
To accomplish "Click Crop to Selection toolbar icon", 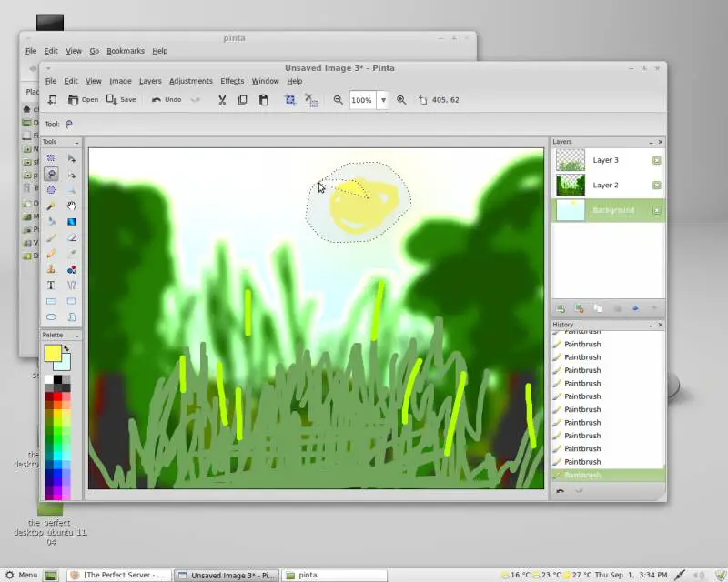I will (x=290, y=100).
